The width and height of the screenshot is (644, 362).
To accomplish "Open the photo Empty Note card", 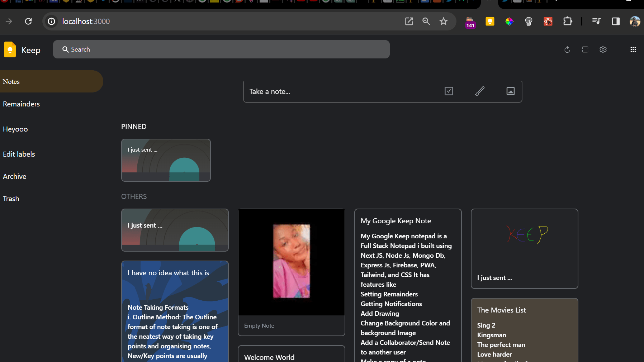I will (x=292, y=272).
